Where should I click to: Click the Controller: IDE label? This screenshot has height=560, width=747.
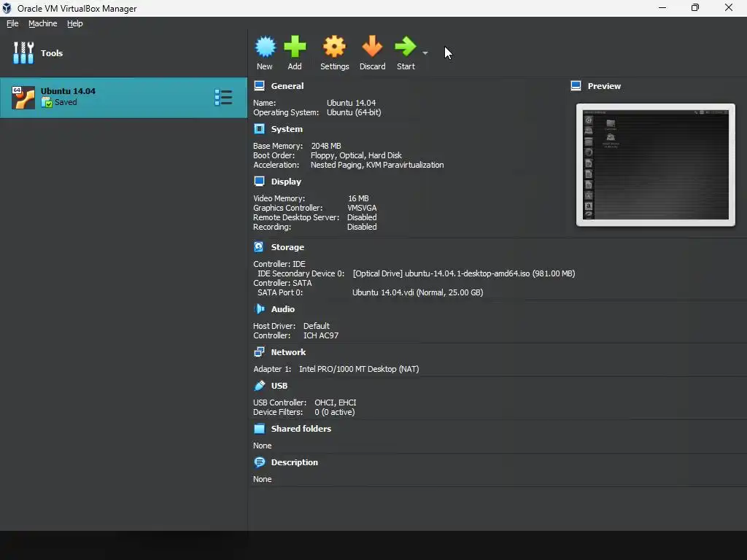point(279,264)
